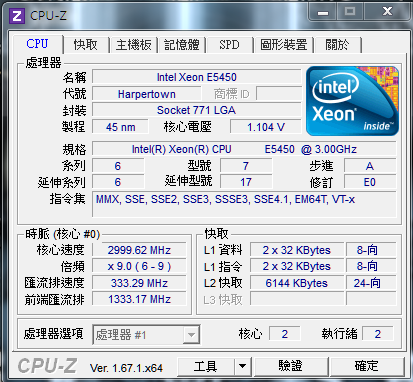Screen dimensions: 413x382
Task: Close the CPU-Z window
Action: (x=387, y=12)
